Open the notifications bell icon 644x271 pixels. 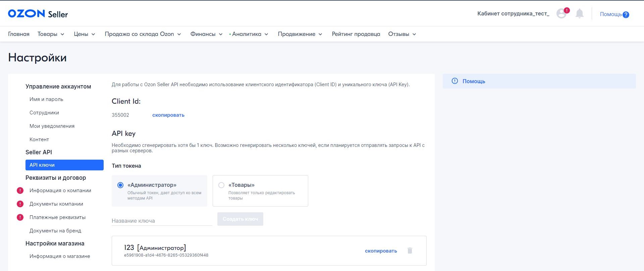click(x=579, y=14)
